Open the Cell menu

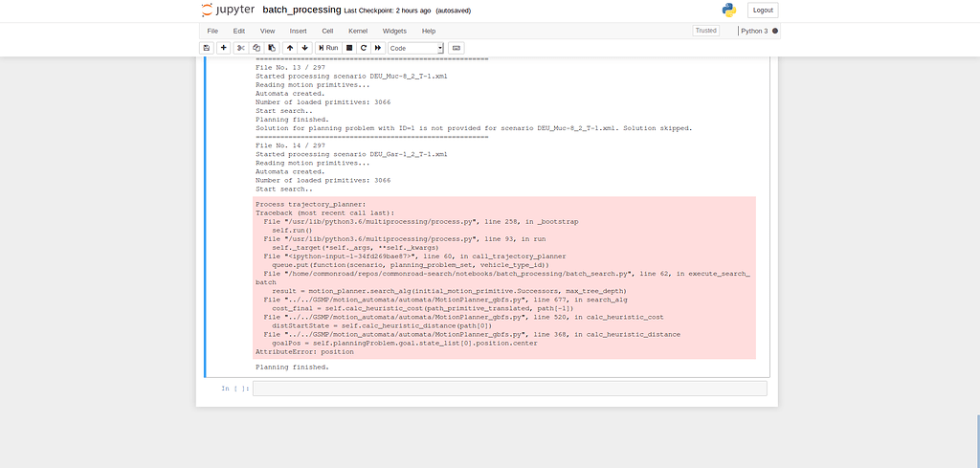(x=327, y=31)
